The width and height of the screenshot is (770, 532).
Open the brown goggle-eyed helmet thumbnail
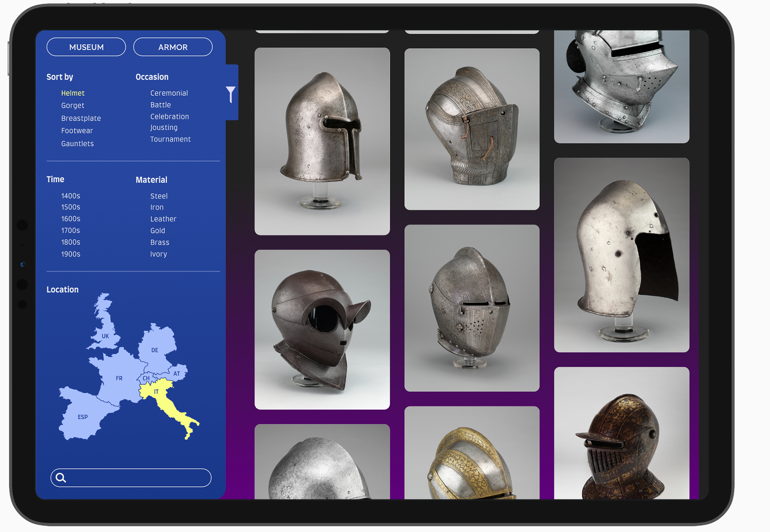[x=322, y=330]
